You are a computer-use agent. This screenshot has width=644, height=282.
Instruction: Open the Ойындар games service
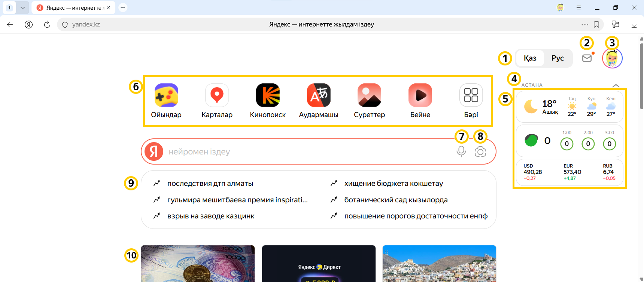click(x=166, y=101)
